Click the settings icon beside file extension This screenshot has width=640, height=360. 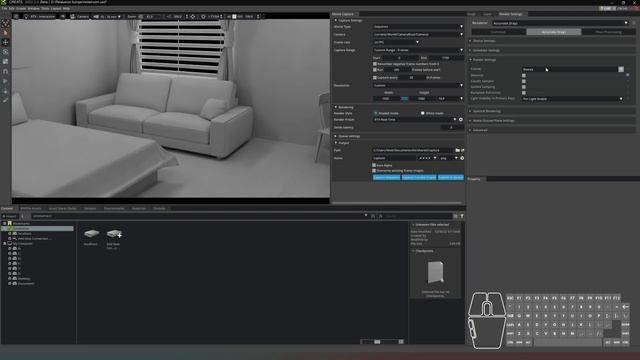(x=462, y=158)
